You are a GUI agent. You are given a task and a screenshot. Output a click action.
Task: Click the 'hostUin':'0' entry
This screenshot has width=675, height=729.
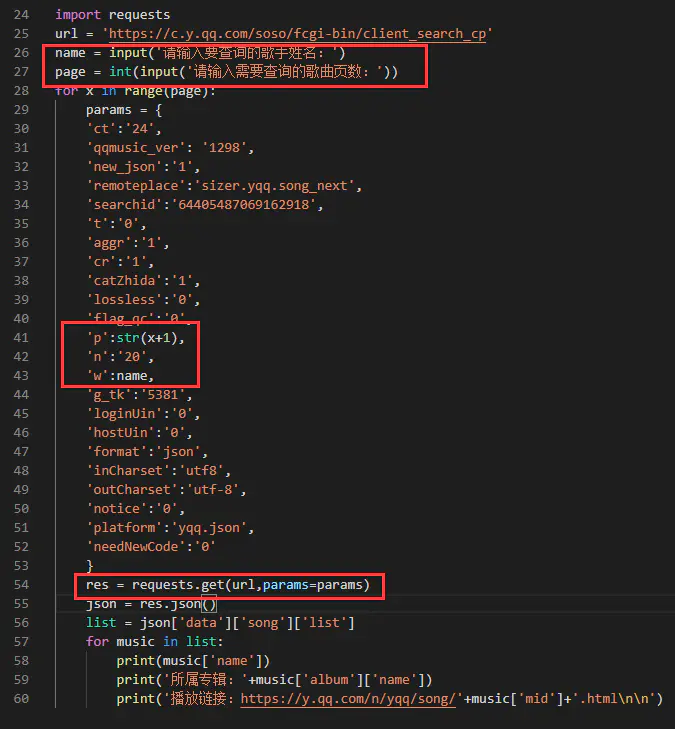pyautogui.click(x=139, y=433)
